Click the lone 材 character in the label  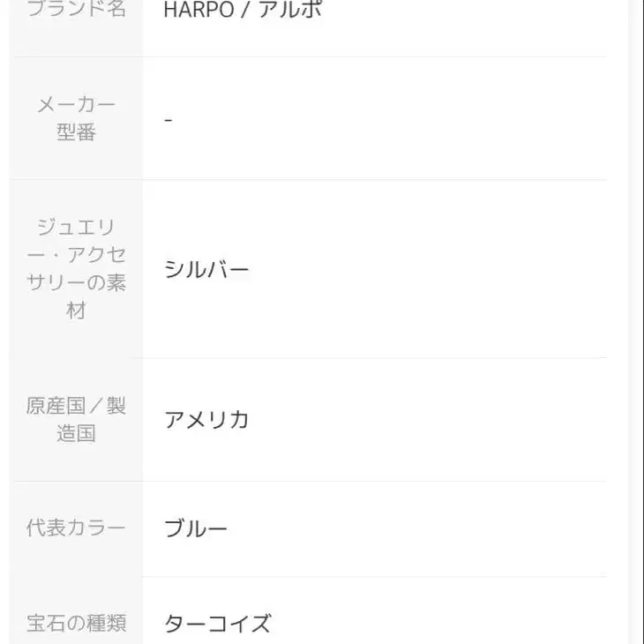tap(76, 311)
